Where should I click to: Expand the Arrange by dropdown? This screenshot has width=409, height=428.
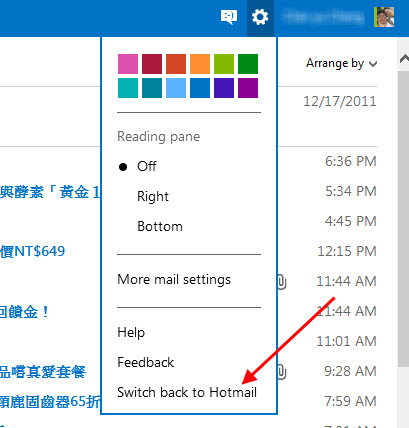(x=342, y=63)
